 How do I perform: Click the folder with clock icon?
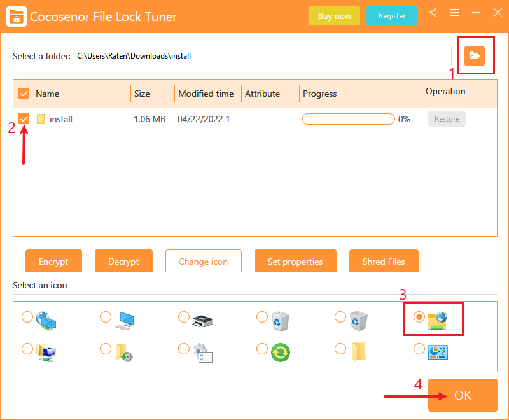pyautogui.click(x=125, y=353)
